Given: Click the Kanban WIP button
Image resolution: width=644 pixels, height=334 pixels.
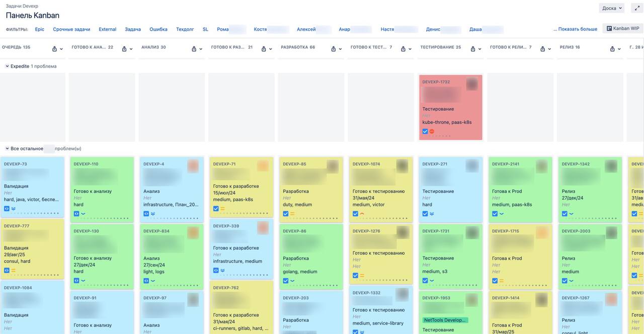Looking at the screenshot, I should pos(622,28).
